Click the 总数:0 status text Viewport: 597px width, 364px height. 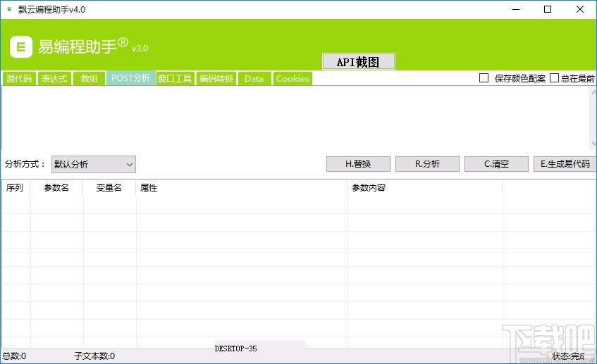click(15, 356)
